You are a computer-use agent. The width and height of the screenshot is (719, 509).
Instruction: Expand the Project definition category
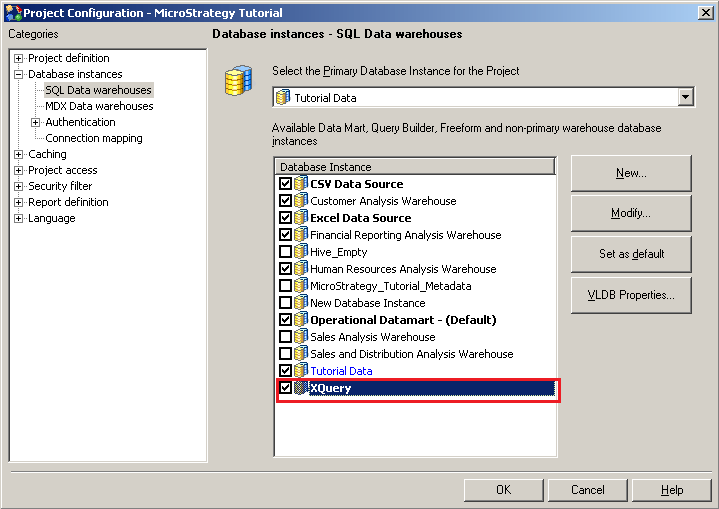[x=18, y=58]
